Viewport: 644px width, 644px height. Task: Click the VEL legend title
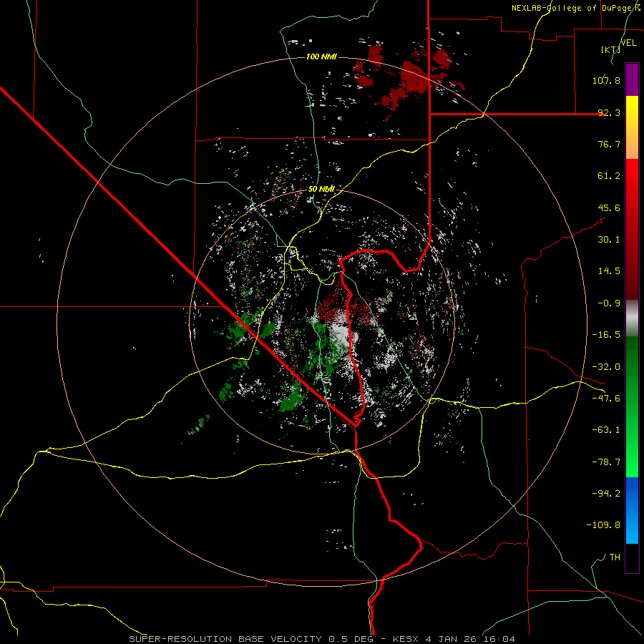628,43
